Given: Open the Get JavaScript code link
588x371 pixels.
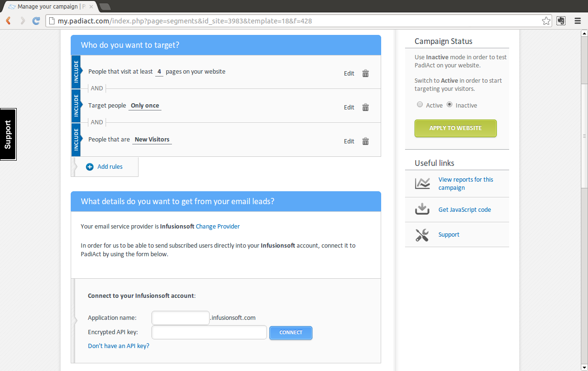Looking at the screenshot, I should click(x=465, y=210).
